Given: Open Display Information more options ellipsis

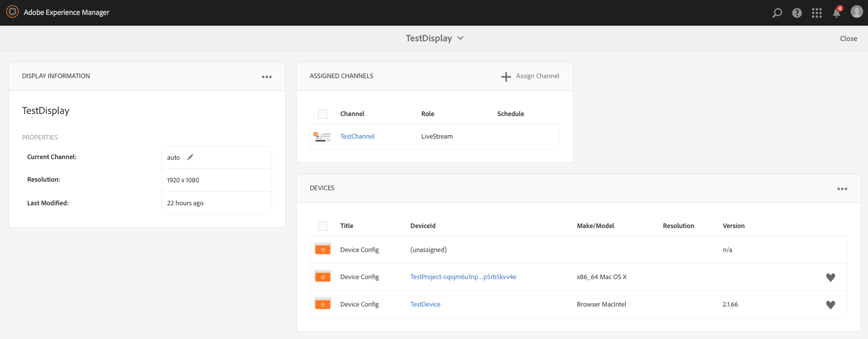Looking at the screenshot, I should click(267, 77).
